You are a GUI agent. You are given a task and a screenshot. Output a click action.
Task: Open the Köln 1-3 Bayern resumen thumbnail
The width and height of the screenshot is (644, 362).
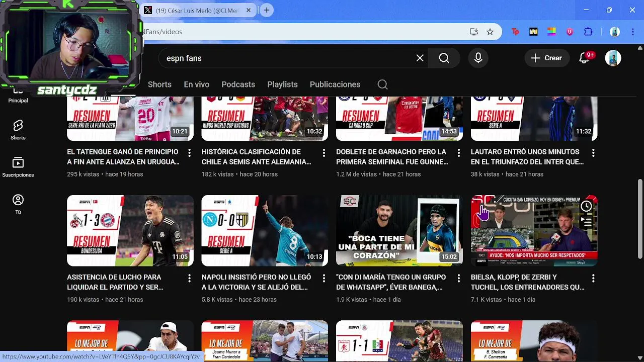coord(130,230)
